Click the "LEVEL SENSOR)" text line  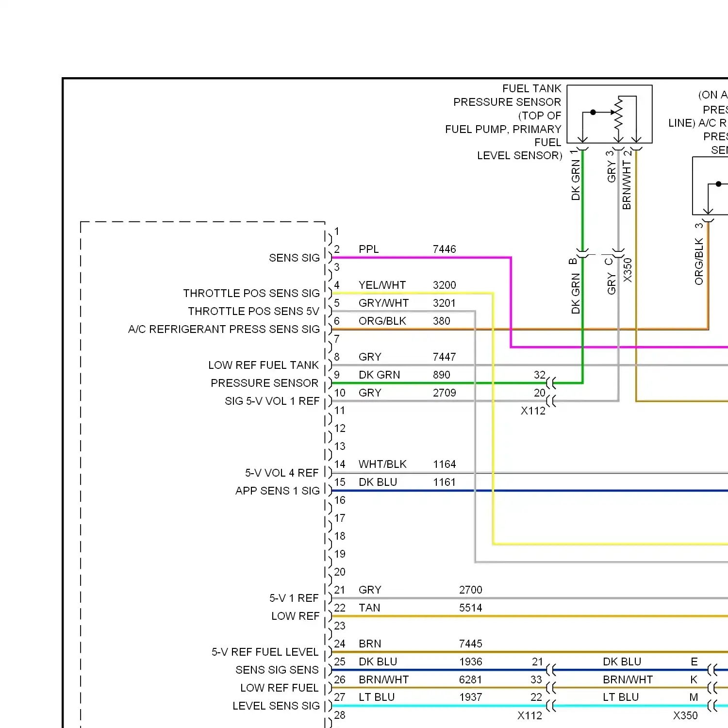(519, 155)
